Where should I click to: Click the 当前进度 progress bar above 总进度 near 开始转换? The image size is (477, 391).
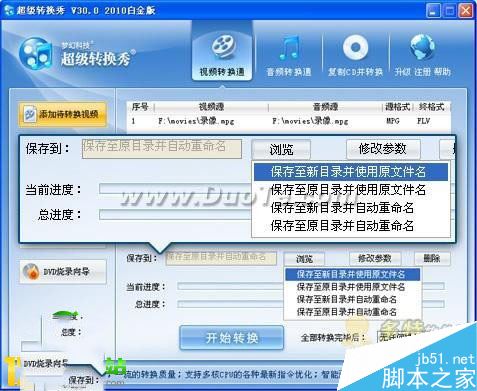point(311,286)
